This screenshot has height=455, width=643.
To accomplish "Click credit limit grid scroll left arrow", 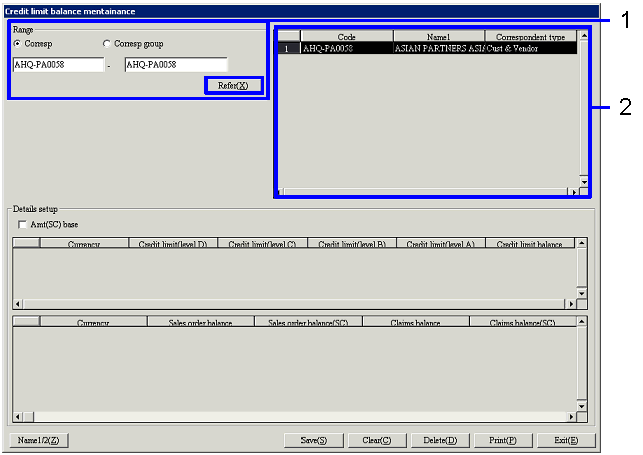I will 18,304.
